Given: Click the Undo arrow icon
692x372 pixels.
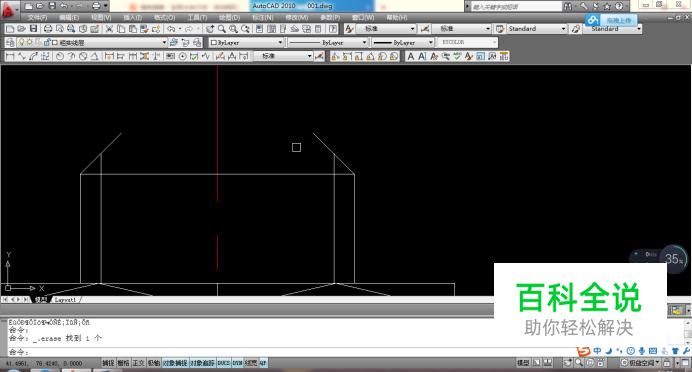Looking at the screenshot, I should (171, 29).
